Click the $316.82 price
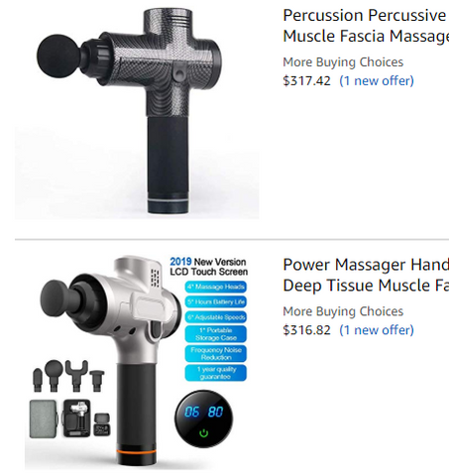 click(x=306, y=330)
